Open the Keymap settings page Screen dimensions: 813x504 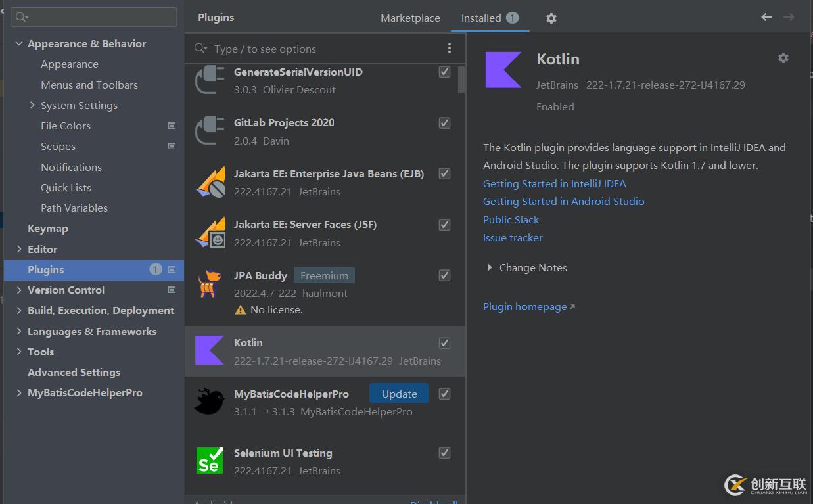pos(48,228)
